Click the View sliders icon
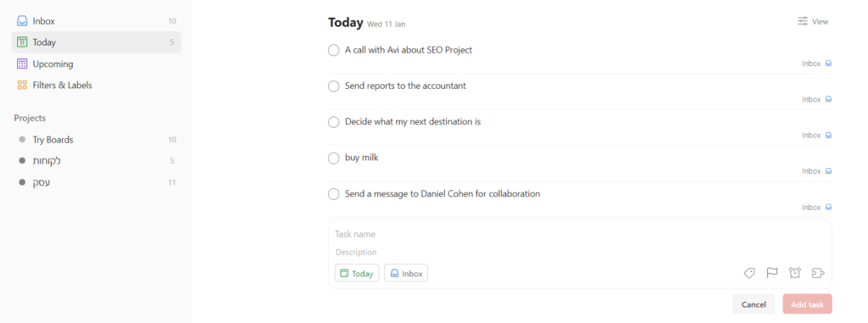The image size is (868, 323). click(x=803, y=21)
